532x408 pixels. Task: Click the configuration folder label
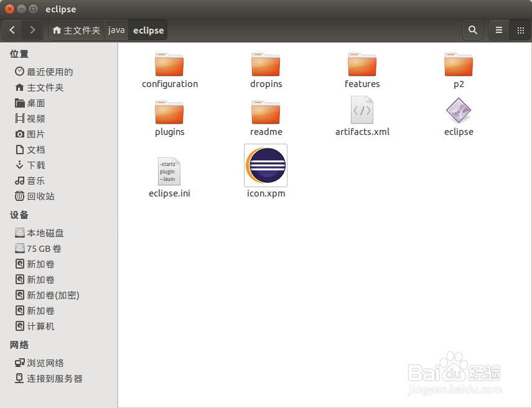coord(170,84)
